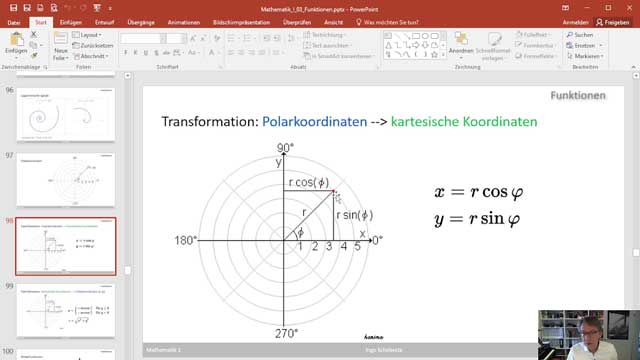Select the down block arrow shape
The image size is (640, 360).
[425, 45]
